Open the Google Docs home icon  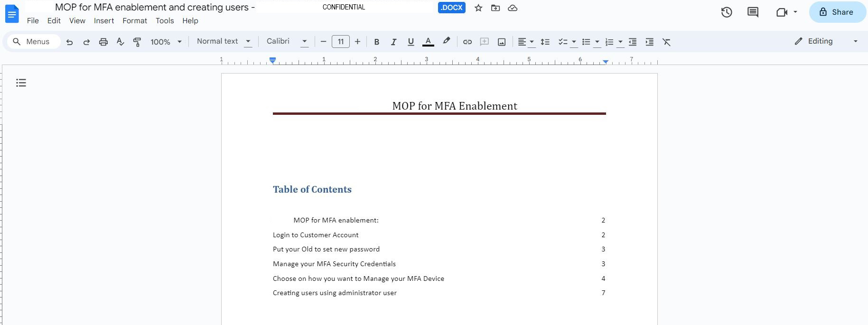[12, 14]
